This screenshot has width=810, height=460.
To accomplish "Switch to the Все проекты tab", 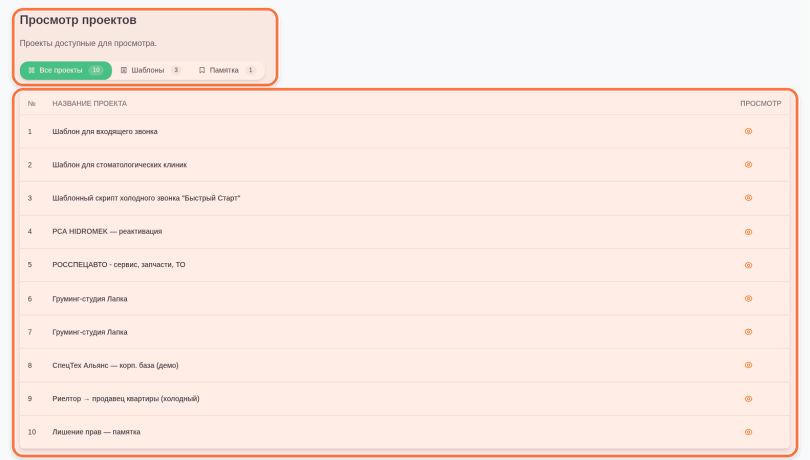I will [66, 70].
